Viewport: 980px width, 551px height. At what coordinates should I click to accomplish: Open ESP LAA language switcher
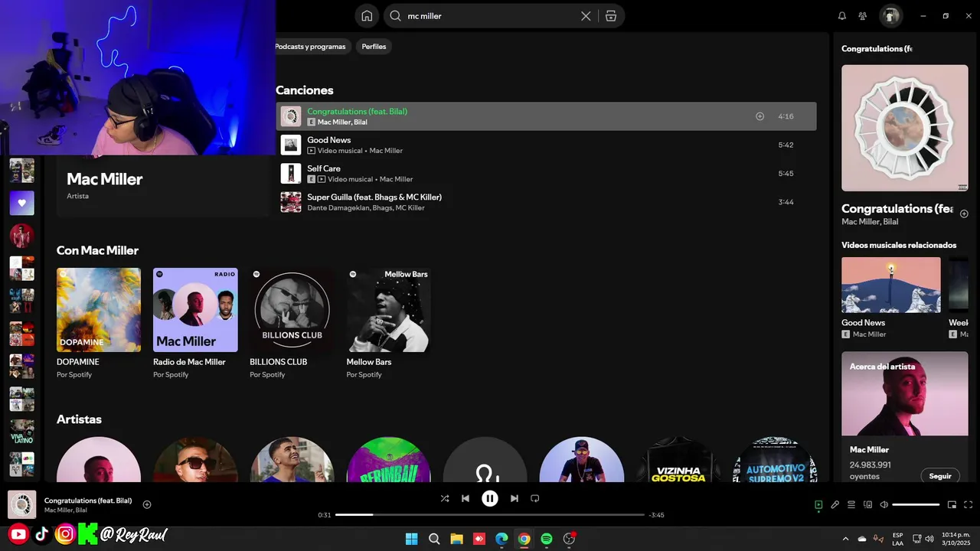click(x=897, y=539)
